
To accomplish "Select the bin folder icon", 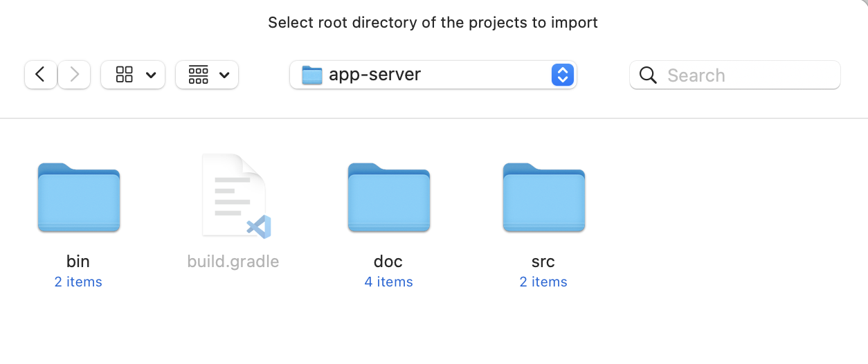I will (x=79, y=197).
